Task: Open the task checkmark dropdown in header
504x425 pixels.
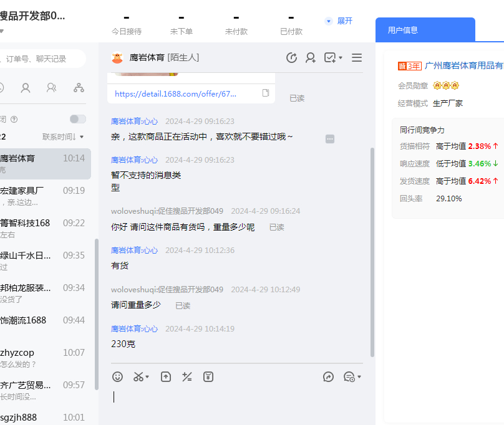Action: tap(333, 58)
